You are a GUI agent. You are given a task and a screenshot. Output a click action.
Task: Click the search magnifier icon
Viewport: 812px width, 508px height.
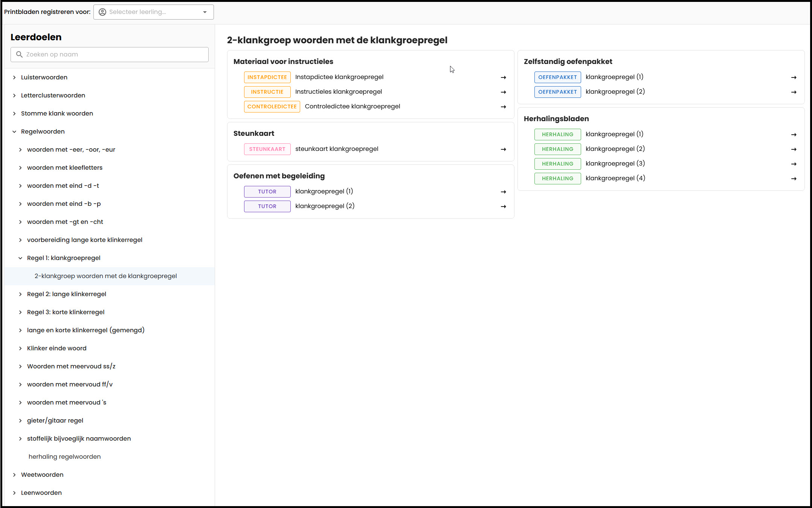(20, 55)
